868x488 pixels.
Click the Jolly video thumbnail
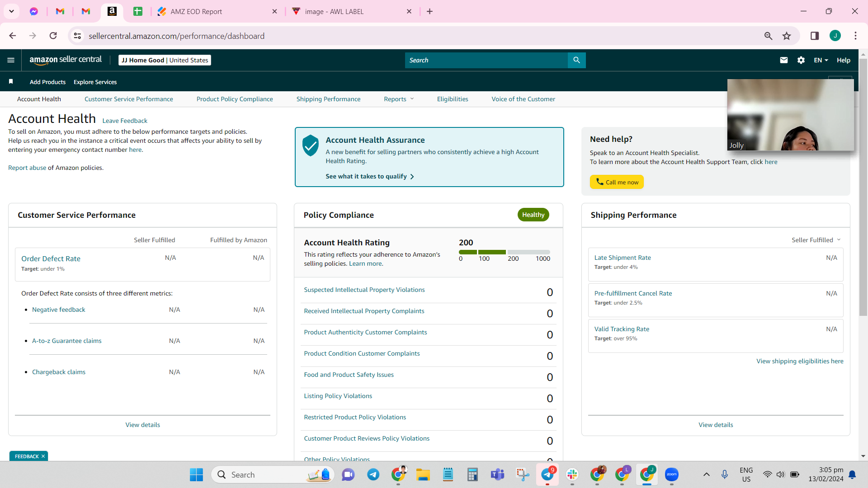tap(790, 115)
